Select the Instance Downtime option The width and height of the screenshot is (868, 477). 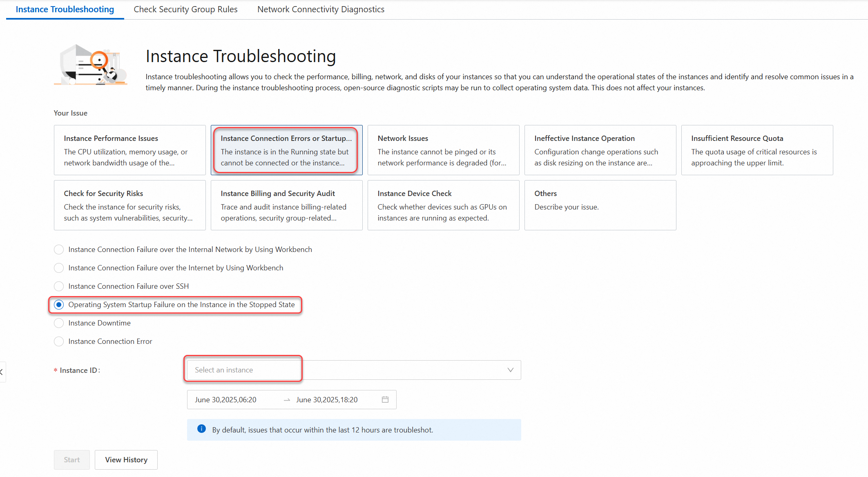click(x=59, y=323)
